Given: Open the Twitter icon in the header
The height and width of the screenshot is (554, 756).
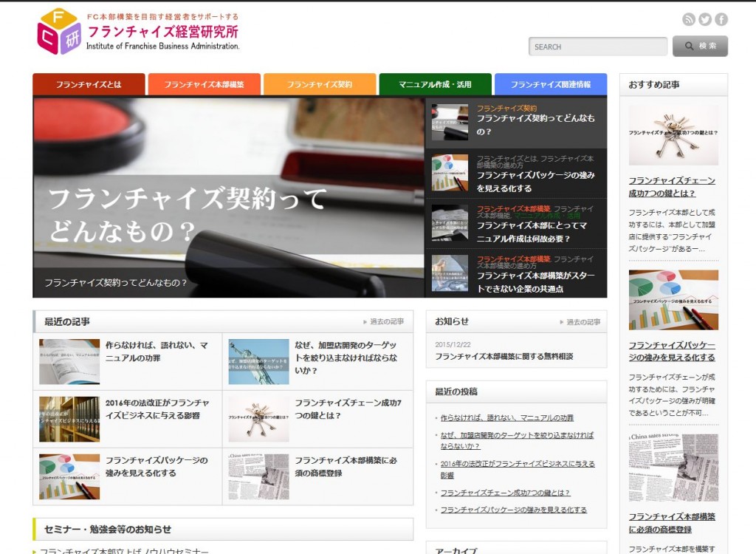Looking at the screenshot, I should (x=706, y=20).
